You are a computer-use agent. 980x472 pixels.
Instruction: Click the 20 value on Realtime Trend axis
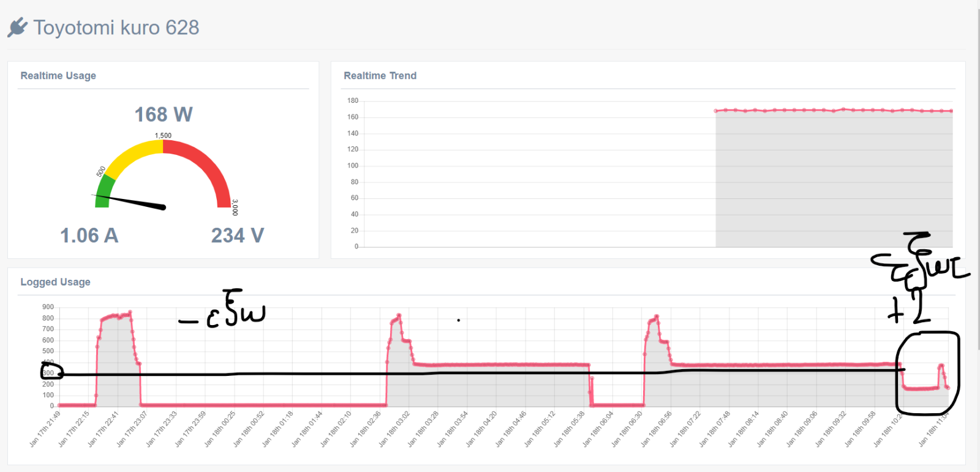pos(355,230)
